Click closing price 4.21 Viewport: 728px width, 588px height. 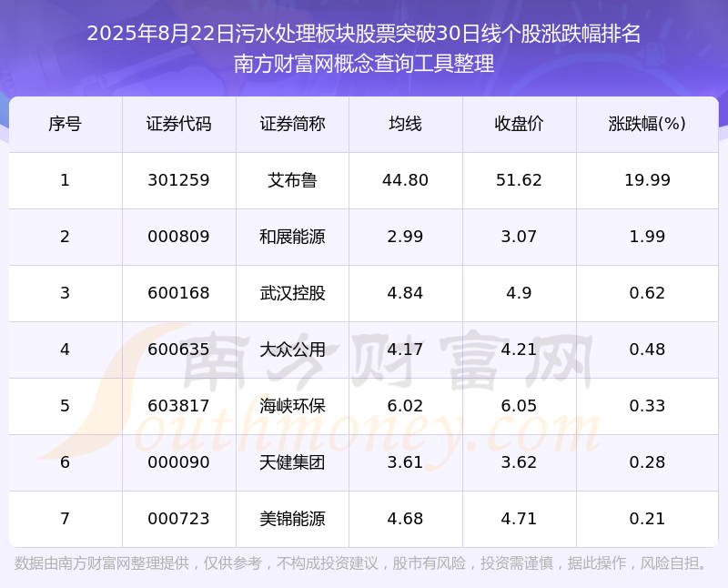[519, 350]
